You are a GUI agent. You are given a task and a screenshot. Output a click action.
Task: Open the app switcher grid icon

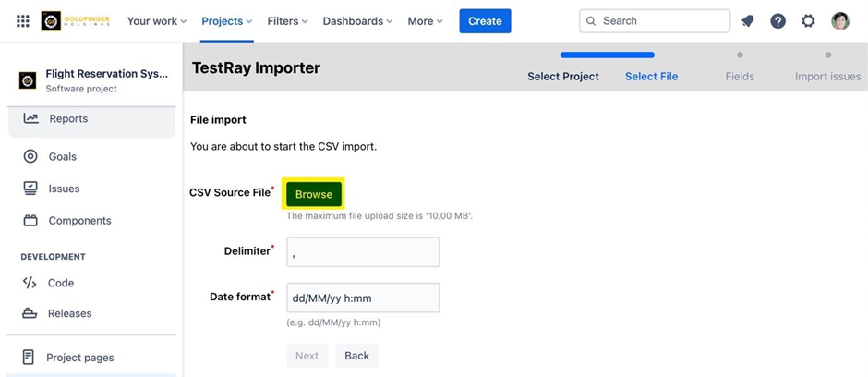(23, 21)
